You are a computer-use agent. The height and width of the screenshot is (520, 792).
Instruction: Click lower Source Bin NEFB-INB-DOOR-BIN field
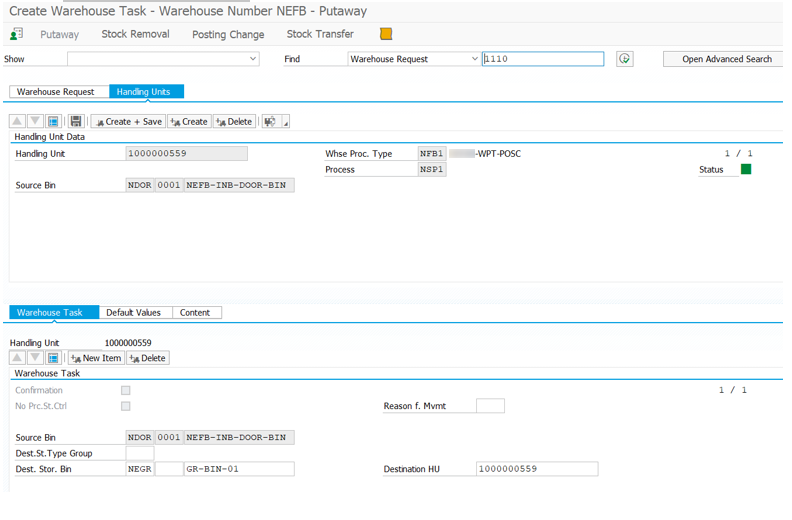(x=239, y=437)
